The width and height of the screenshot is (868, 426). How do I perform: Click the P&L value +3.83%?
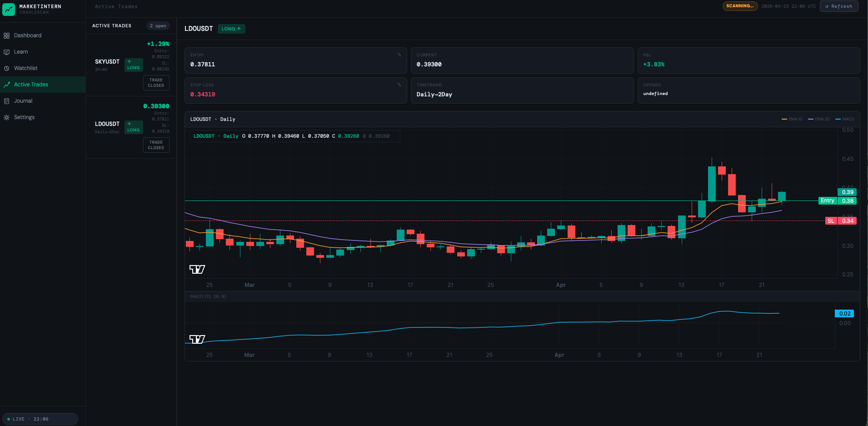pos(653,65)
